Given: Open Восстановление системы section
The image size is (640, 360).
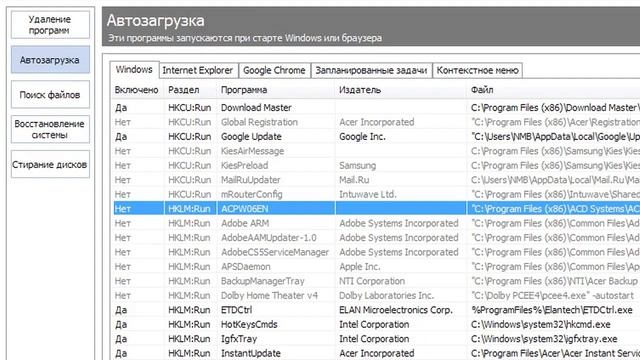Looking at the screenshot, I should tap(50, 129).
